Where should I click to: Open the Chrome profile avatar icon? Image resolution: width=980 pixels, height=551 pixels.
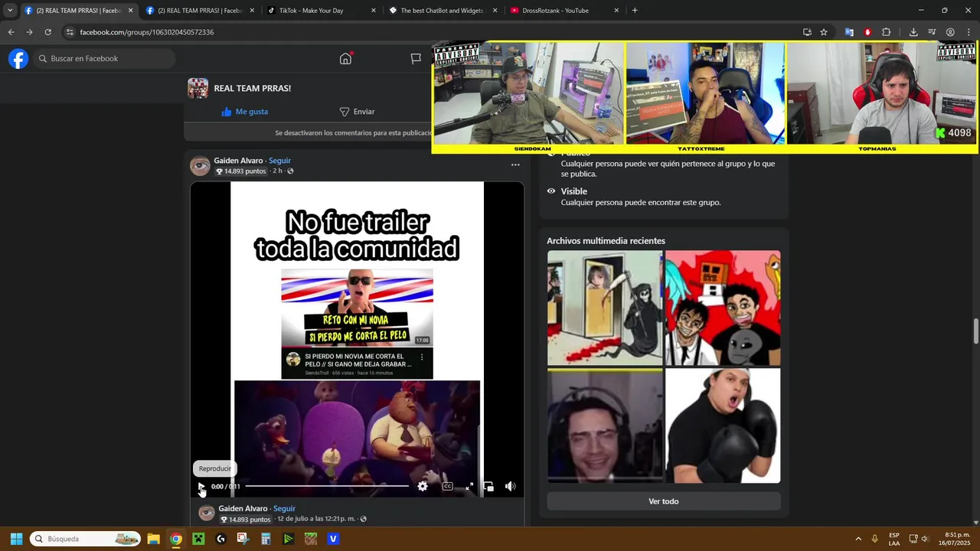point(950,32)
